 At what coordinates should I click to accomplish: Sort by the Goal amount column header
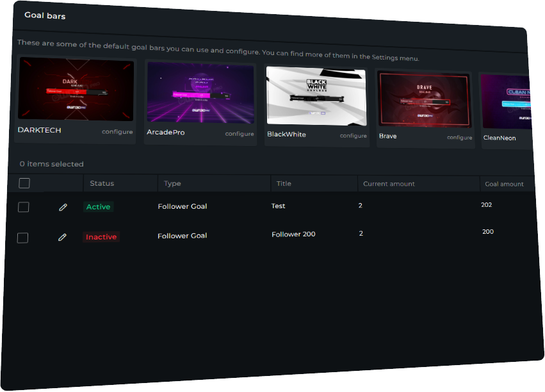pos(505,184)
